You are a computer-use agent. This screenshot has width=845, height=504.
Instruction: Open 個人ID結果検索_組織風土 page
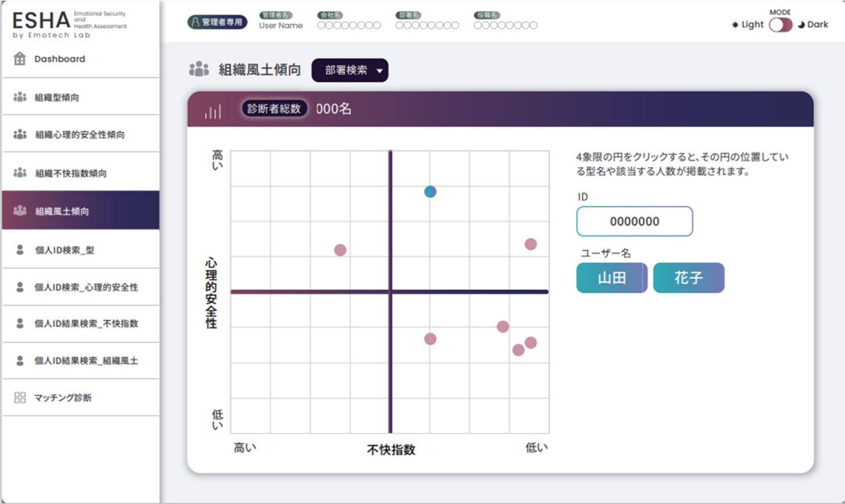tap(80, 361)
